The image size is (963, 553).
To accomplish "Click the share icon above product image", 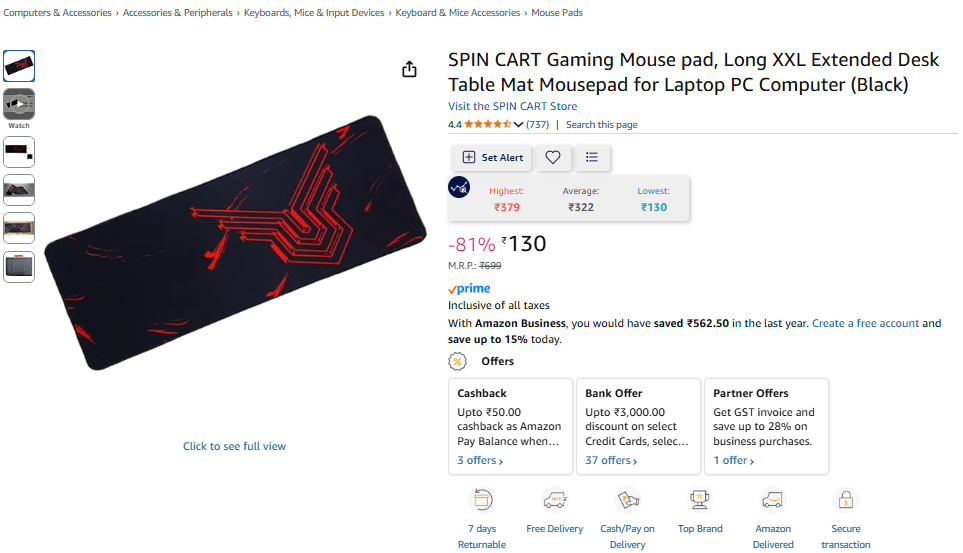I will 409,69.
